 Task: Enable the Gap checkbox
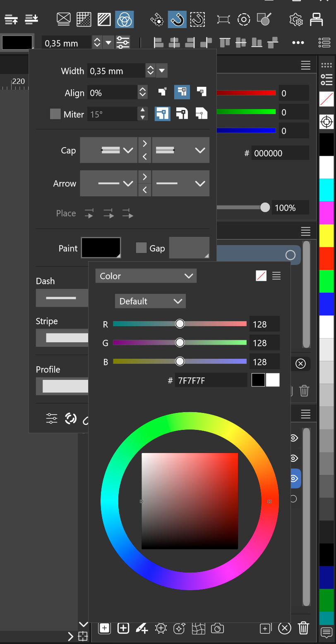pyautogui.click(x=142, y=248)
